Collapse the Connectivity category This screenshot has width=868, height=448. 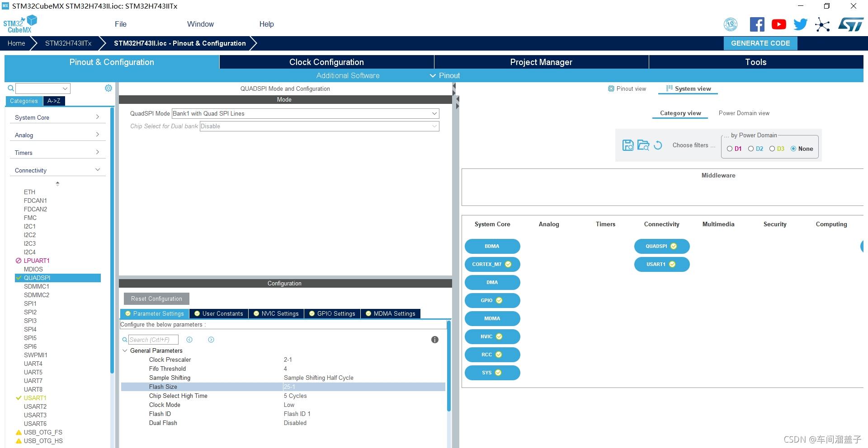[x=57, y=170]
